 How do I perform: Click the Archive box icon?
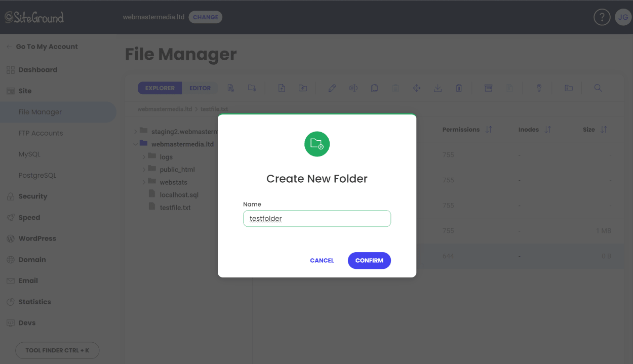pyautogui.click(x=488, y=88)
